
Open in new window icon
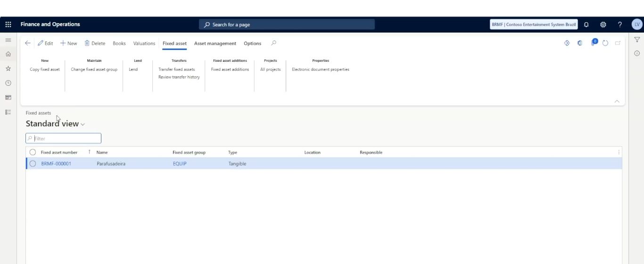click(x=618, y=43)
